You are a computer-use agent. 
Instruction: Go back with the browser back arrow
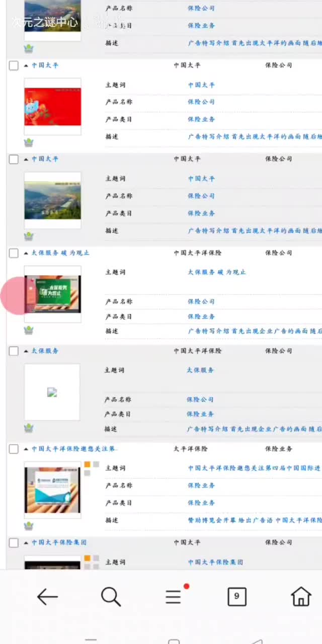[x=48, y=597]
